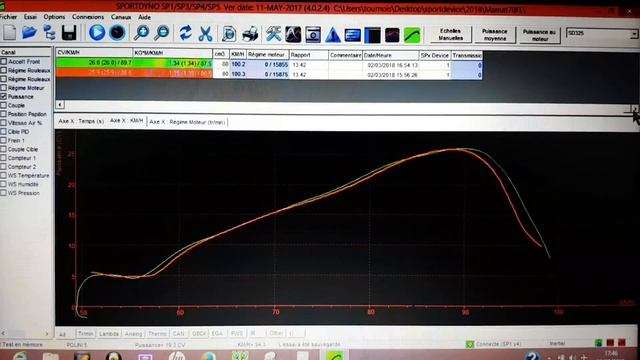
Task: Zoom in on the graph
Action: pyautogui.click(x=142, y=33)
